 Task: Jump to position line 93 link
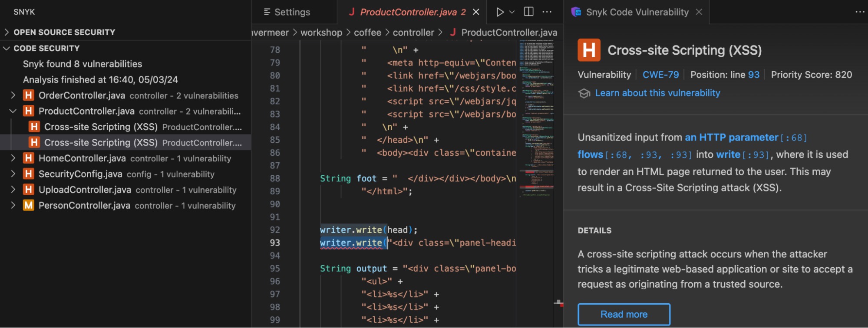pos(753,75)
